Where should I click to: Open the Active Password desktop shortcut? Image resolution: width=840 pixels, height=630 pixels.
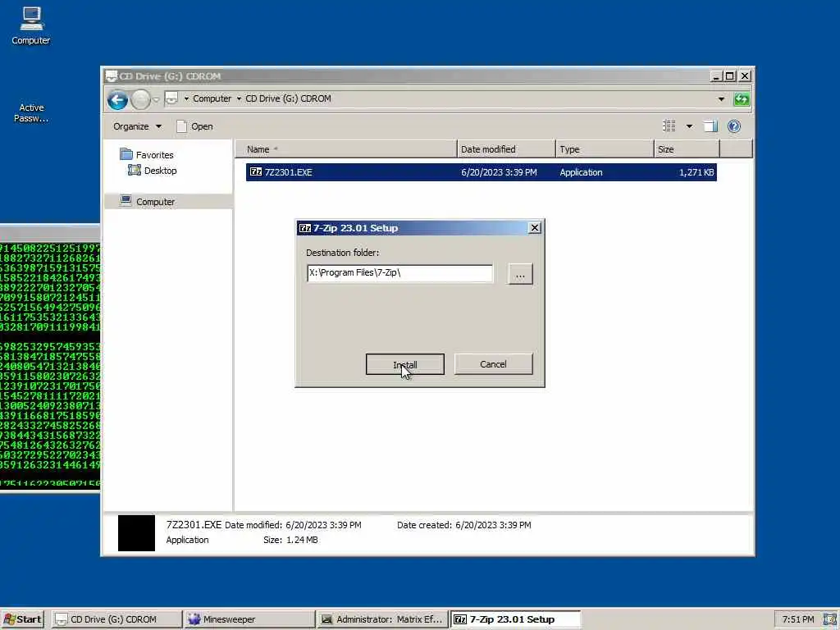pyautogui.click(x=31, y=112)
